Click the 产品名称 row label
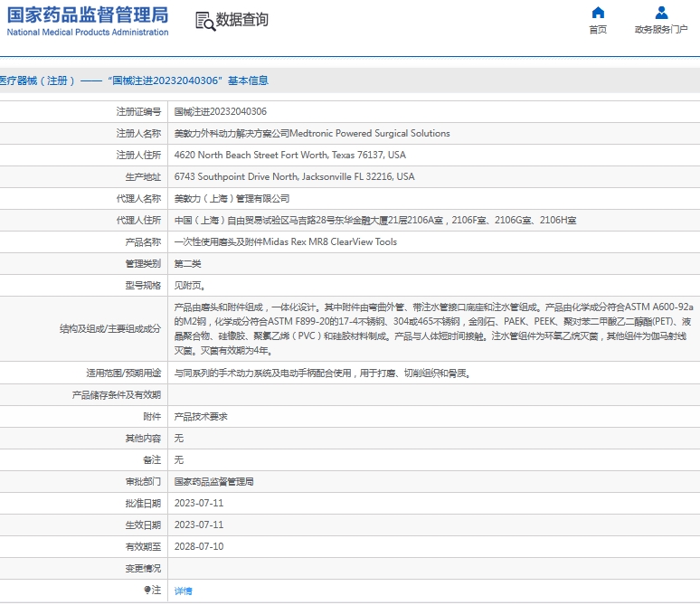The height and width of the screenshot is (605, 700). pos(143,242)
